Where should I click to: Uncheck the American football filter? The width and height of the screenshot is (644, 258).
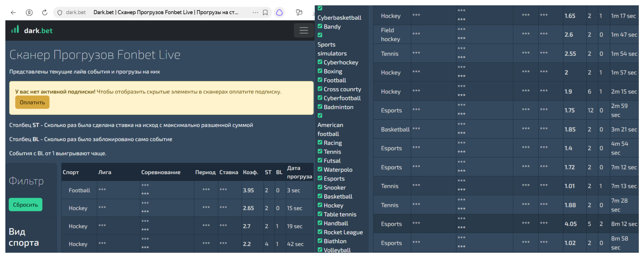(320, 115)
